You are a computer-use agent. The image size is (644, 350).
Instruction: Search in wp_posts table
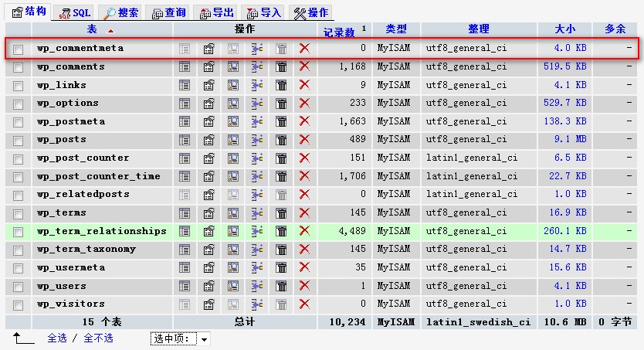[233, 140]
